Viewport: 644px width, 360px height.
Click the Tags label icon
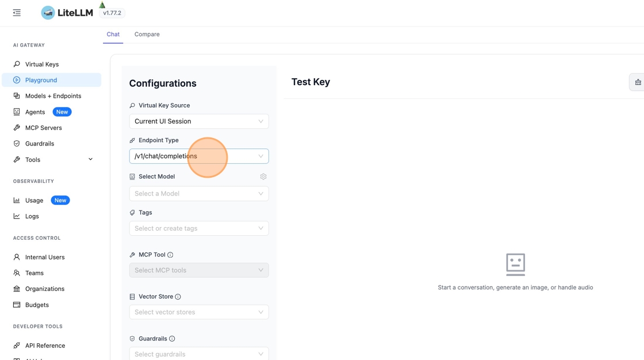[x=132, y=213]
